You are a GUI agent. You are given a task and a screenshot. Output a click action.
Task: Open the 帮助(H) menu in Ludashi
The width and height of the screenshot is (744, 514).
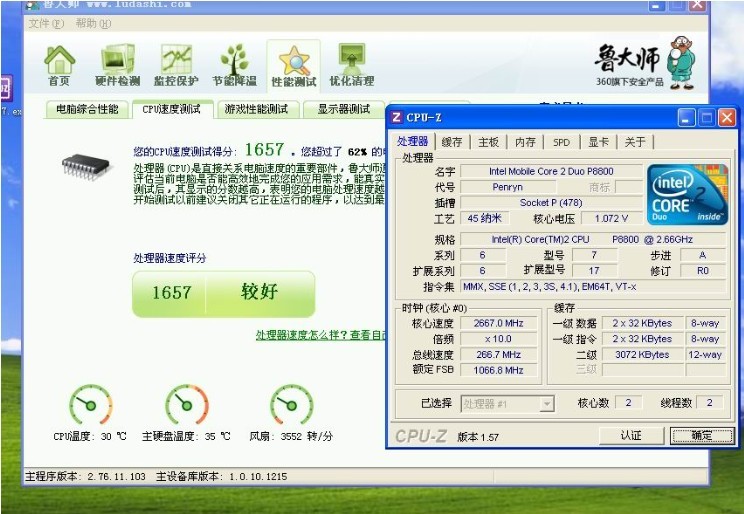coord(93,23)
